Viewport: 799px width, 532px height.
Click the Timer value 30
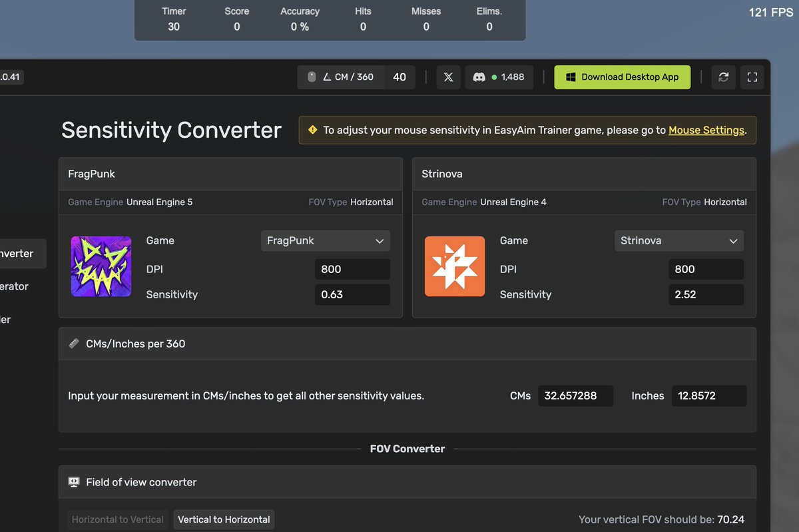coord(174,27)
